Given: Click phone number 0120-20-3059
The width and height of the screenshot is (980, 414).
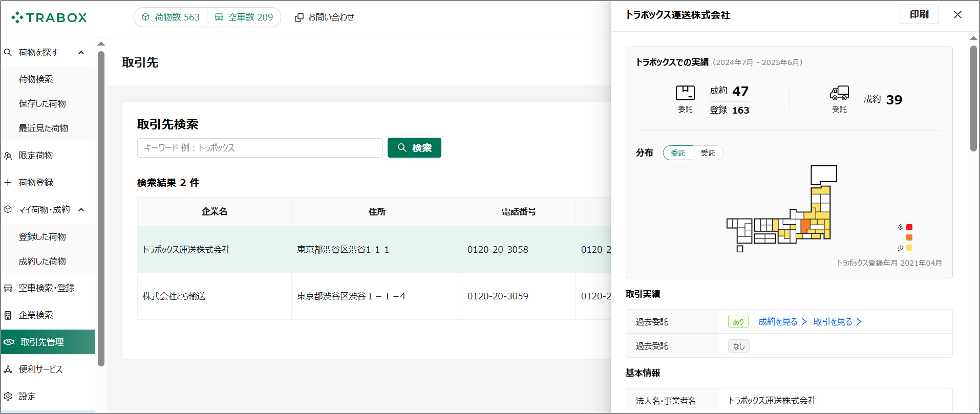Looking at the screenshot, I should [x=498, y=296].
